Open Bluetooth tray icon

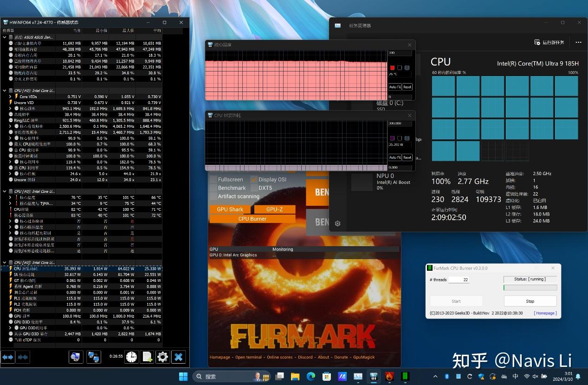[447, 376]
